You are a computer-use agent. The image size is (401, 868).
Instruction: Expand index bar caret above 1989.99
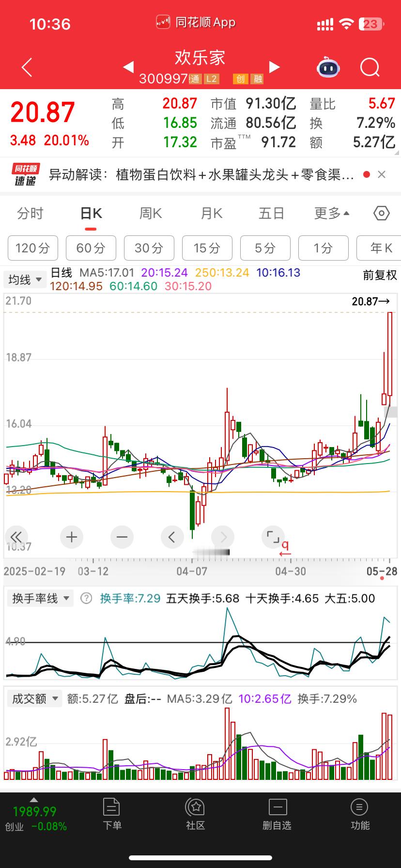[33, 799]
